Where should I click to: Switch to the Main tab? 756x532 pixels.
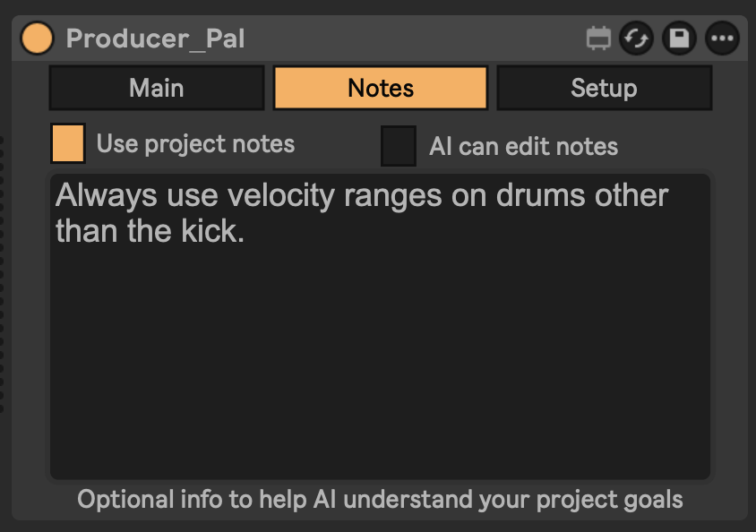pos(156,88)
